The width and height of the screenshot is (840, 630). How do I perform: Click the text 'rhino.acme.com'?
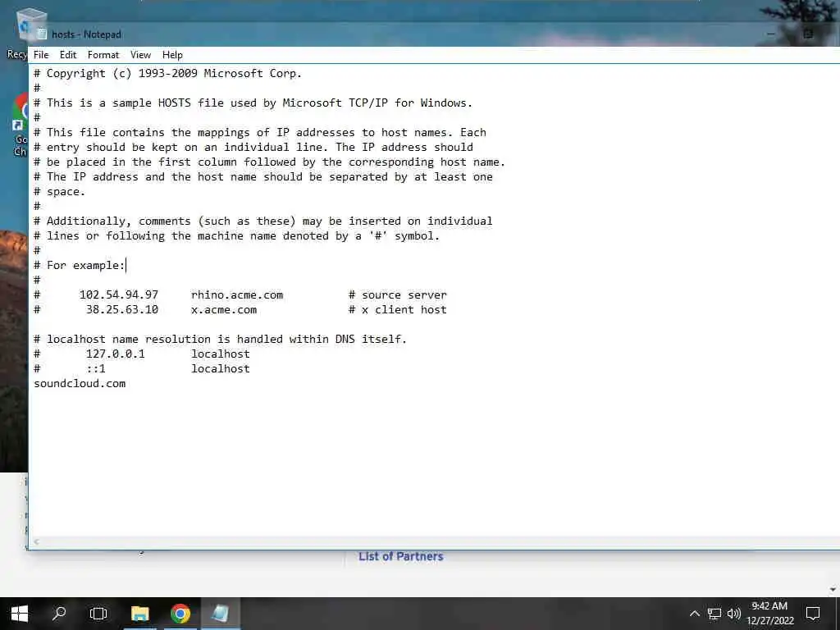coord(237,294)
